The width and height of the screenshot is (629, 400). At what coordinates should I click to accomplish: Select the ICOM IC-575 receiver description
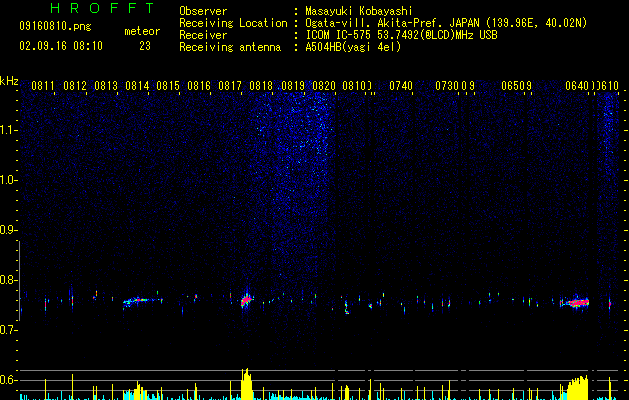[401, 35]
